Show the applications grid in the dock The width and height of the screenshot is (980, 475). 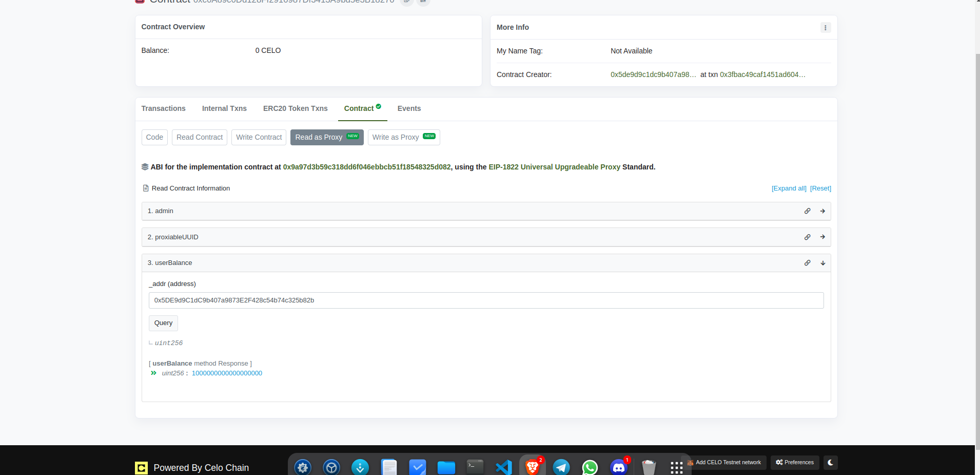pos(677,468)
